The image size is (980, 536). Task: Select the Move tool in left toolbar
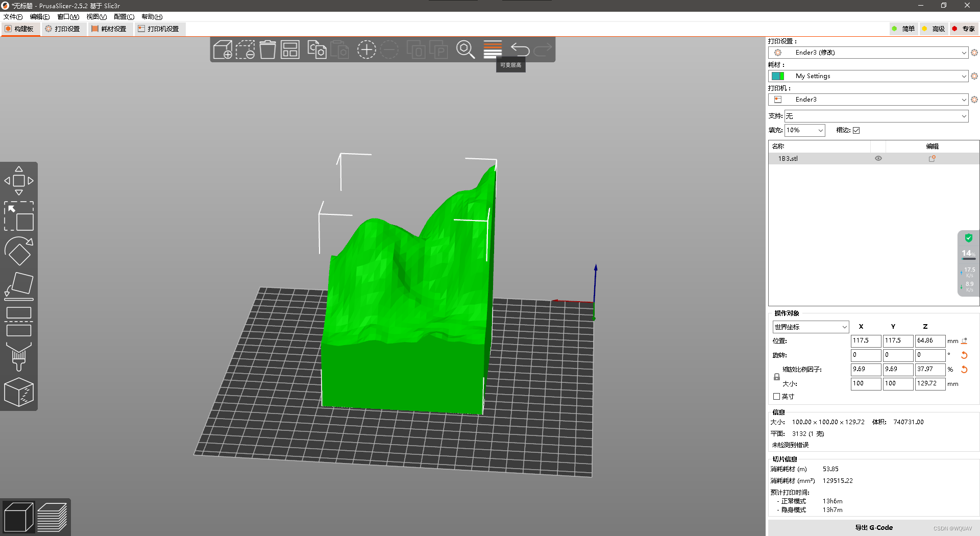click(x=19, y=181)
